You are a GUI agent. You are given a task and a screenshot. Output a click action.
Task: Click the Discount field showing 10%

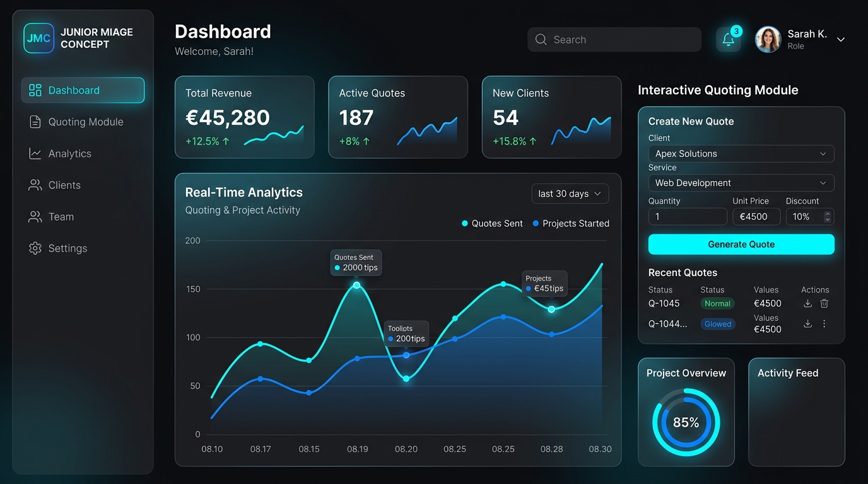(x=810, y=217)
